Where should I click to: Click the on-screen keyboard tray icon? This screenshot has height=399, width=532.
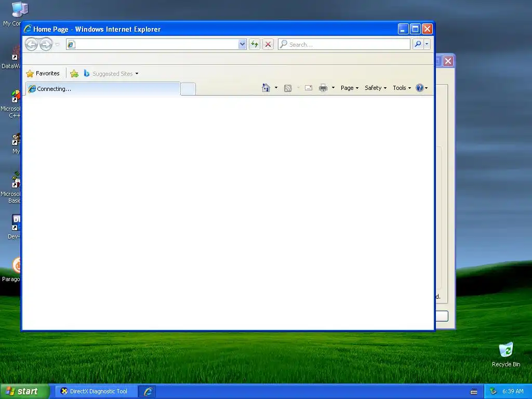[474, 392]
